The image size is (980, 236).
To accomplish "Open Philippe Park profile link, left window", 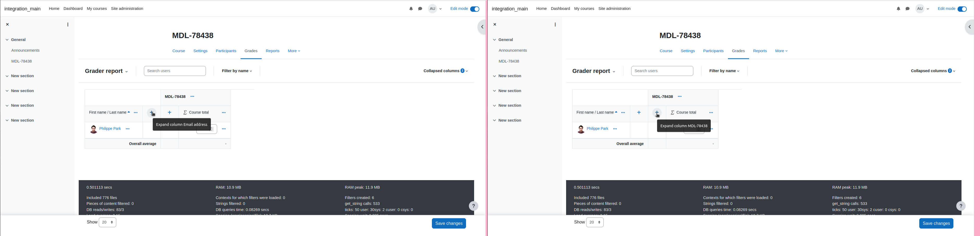I will pos(110,129).
